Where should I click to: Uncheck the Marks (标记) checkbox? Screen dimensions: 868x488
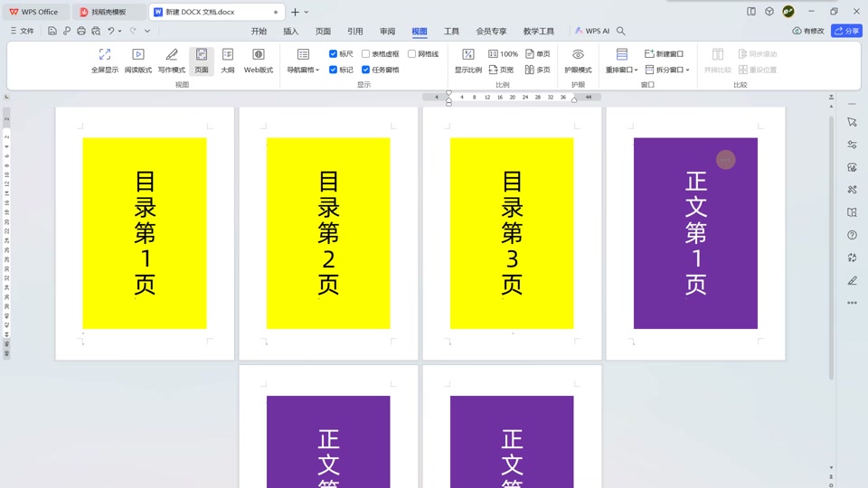click(333, 70)
